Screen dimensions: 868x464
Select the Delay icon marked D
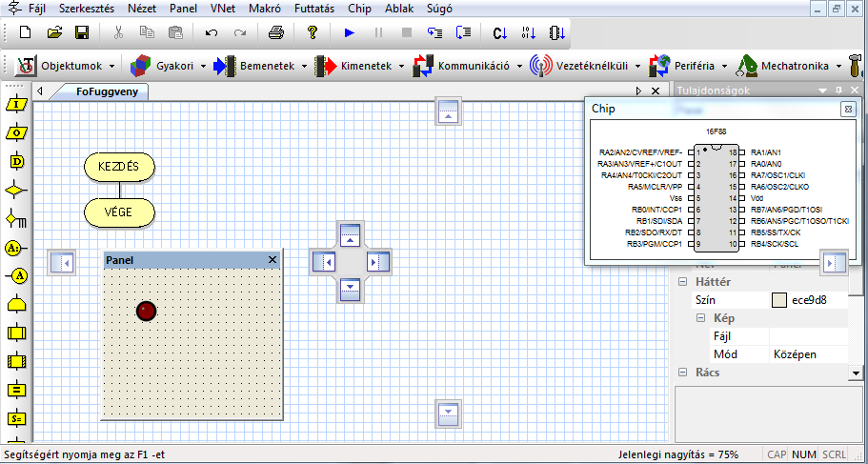click(x=16, y=161)
